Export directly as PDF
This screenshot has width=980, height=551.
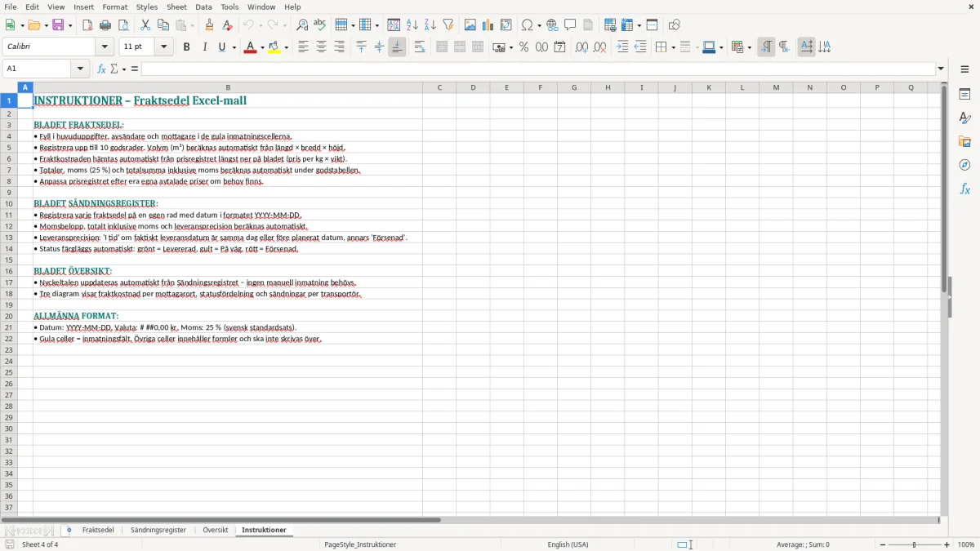coord(87,25)
